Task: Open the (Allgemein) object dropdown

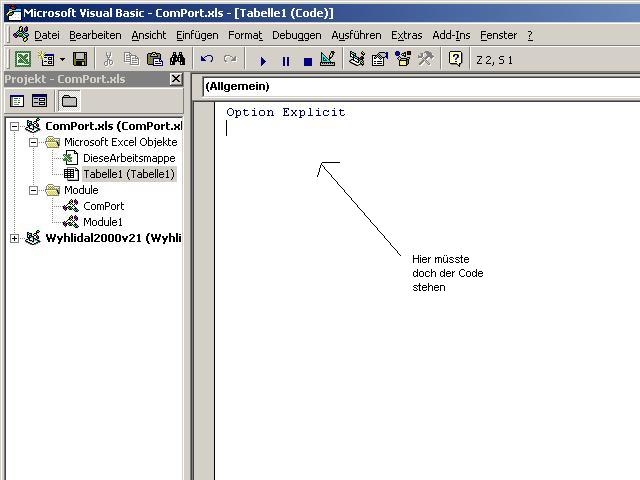Action: coord(421,87)
